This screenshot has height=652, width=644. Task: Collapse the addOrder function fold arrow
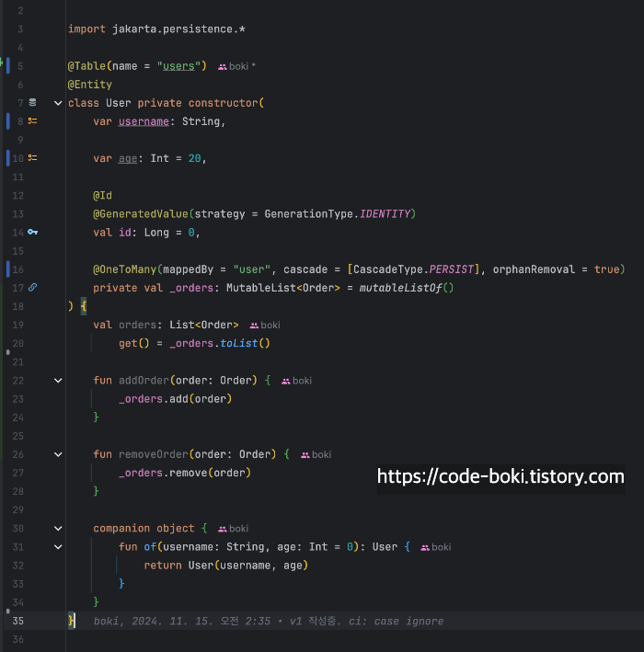pyautogui.click(x=58, y=381)
